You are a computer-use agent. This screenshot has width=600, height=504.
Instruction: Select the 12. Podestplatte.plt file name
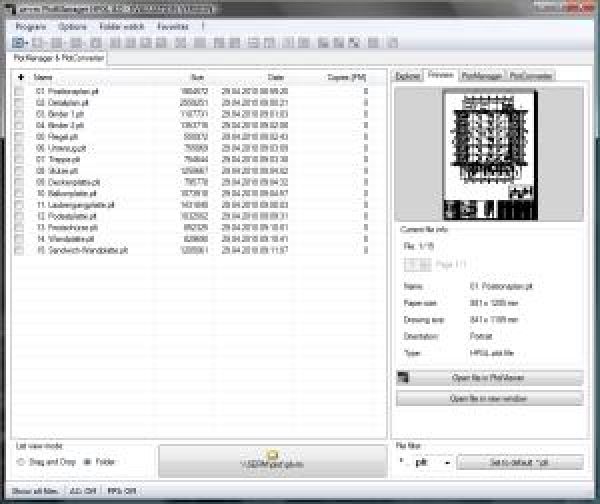click(x=66, y=216)
